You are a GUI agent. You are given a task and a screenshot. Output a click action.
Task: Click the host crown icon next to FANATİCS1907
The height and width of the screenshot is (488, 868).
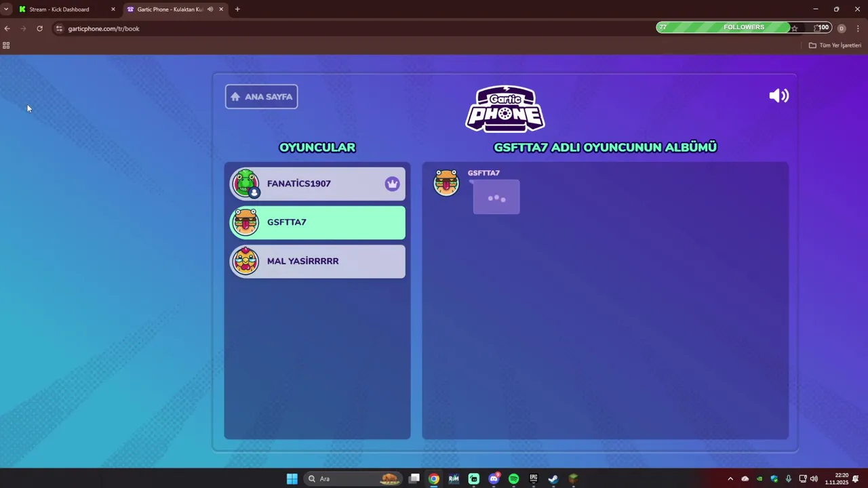click(x=392, y=184)
